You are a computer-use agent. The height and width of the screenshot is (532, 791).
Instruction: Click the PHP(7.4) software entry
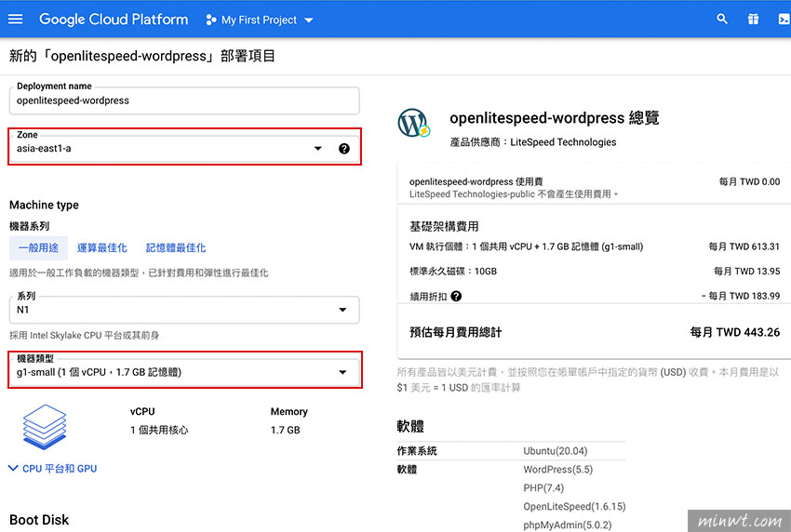tap(543, 488)
